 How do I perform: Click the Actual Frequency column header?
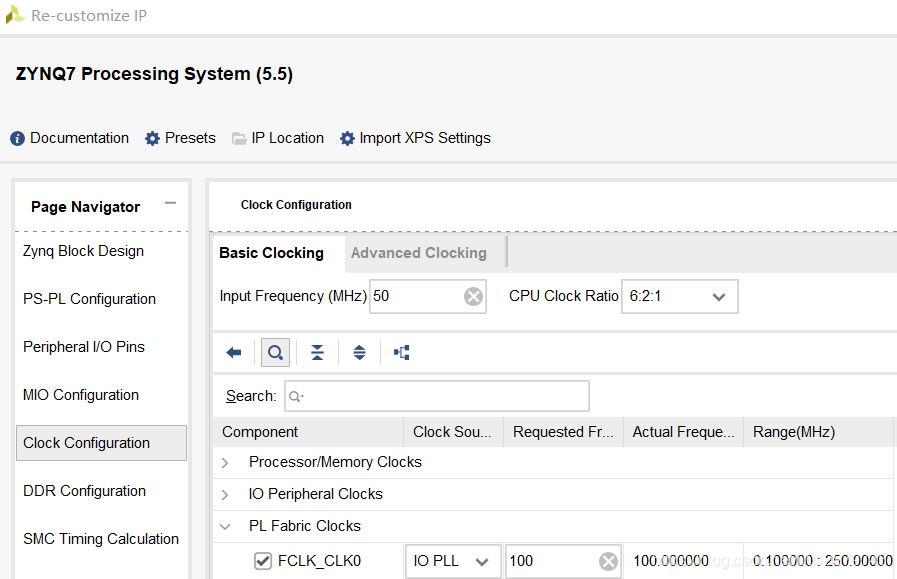683,432
